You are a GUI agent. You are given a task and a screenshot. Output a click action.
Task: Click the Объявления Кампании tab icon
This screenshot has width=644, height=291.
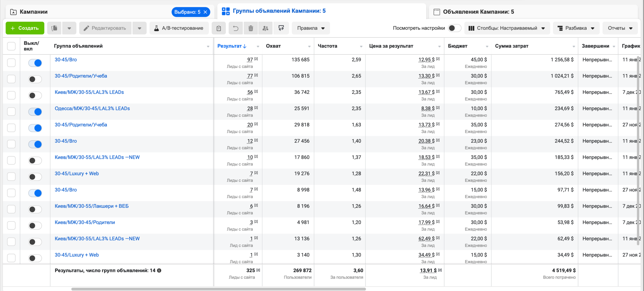[437, 12]
